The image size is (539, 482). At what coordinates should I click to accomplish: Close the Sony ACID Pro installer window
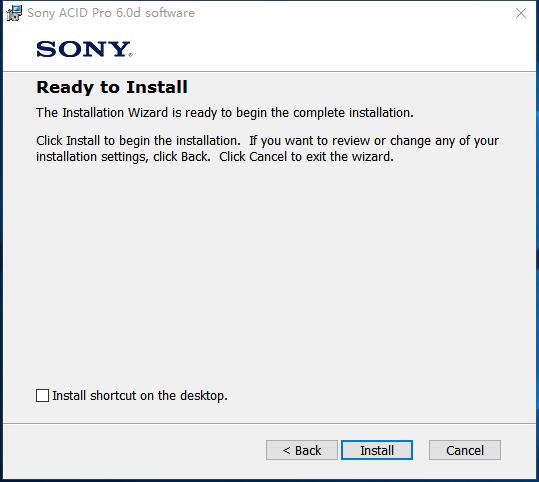coord(521,13)
